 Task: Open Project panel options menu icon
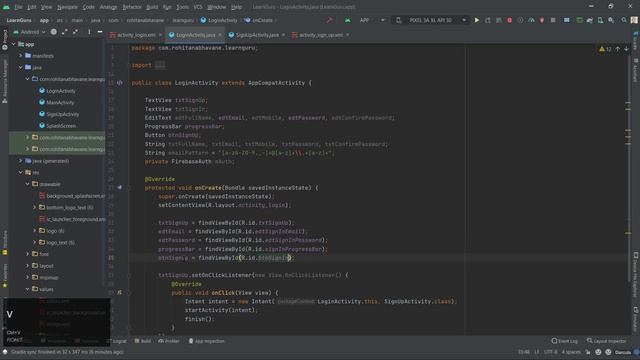point(89,32)
